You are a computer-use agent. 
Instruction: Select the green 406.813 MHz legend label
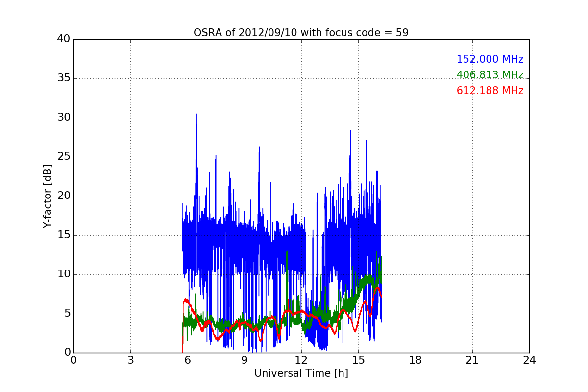click(x=490, y=75)
